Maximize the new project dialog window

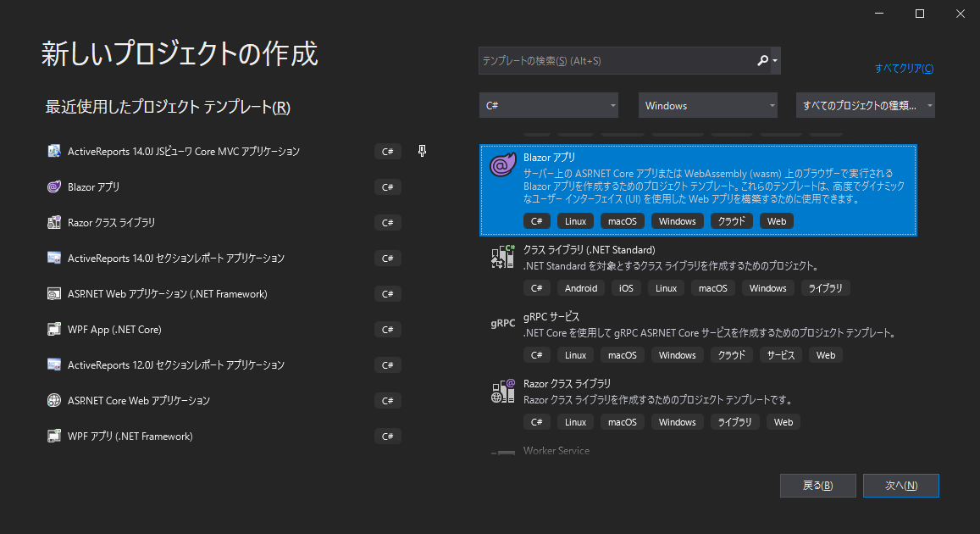919,13
